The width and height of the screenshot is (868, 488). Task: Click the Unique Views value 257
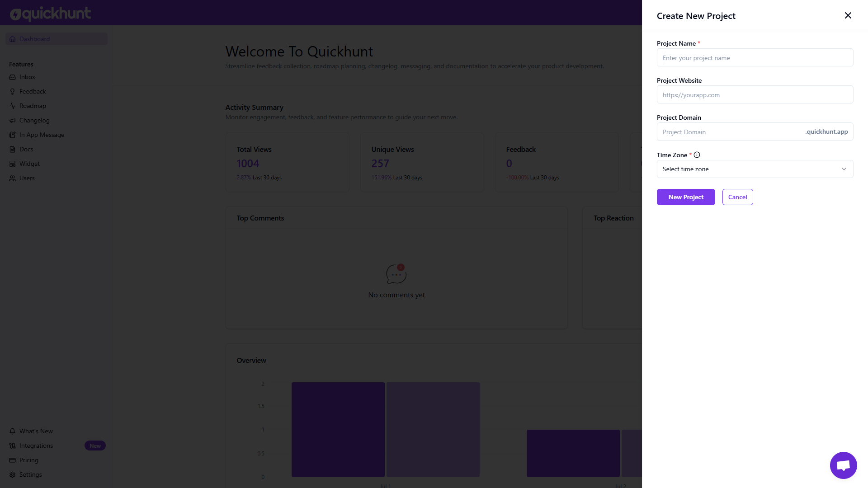click(380, 164)
